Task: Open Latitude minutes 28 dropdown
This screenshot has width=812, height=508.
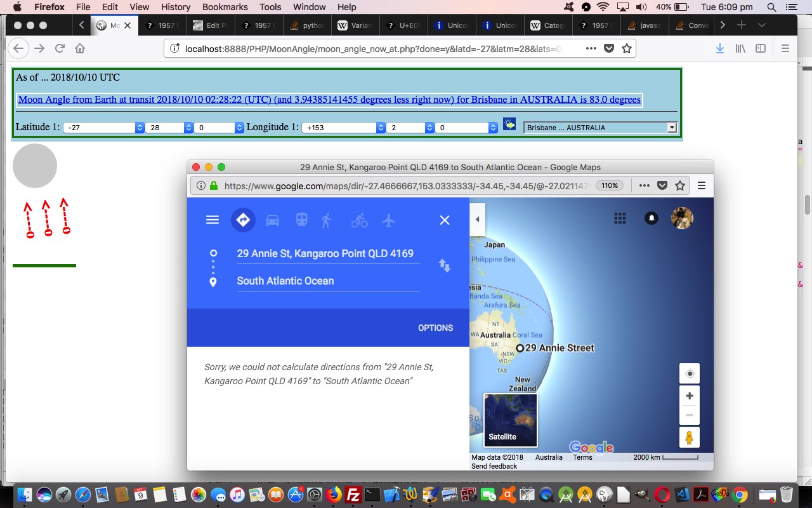Action: coord(169,128)
